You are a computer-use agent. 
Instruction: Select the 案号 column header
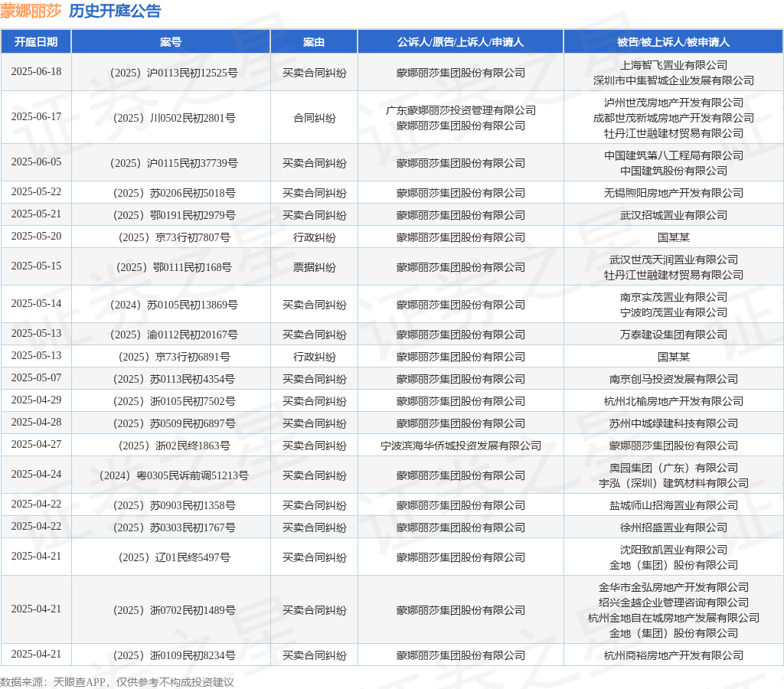[x=171, y=42]
